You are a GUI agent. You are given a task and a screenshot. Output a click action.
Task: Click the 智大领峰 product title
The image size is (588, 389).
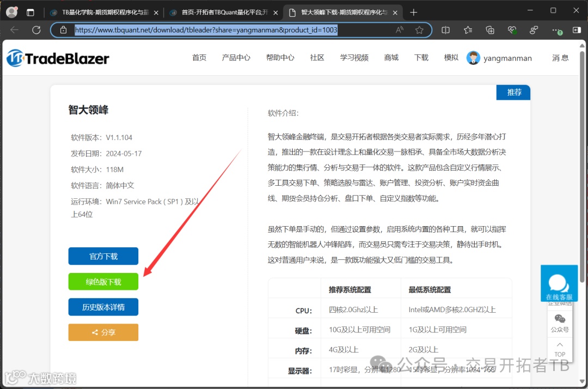point(89,110)
